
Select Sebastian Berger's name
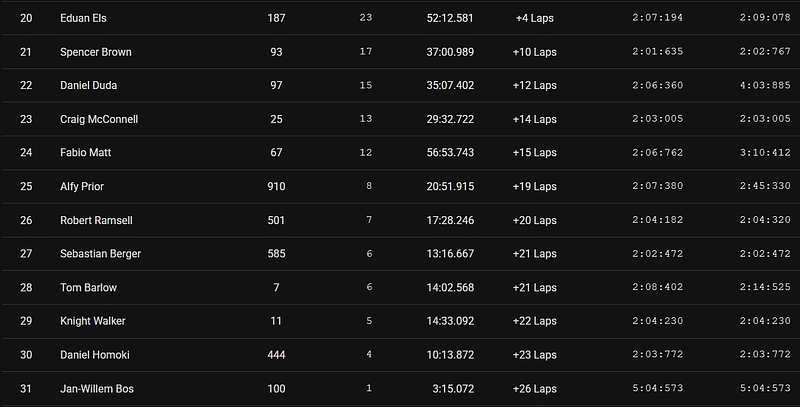pos(100,254)
